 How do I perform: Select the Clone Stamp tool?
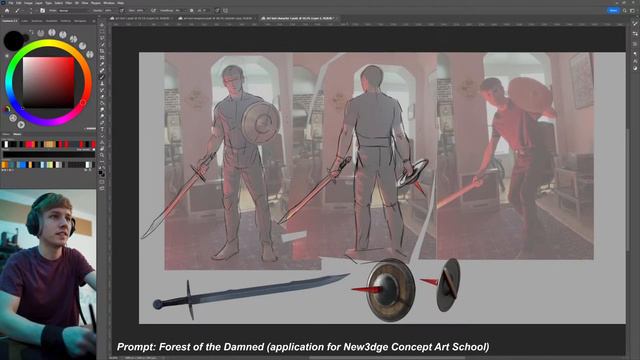pyautogui.click(x=102, y=84)
